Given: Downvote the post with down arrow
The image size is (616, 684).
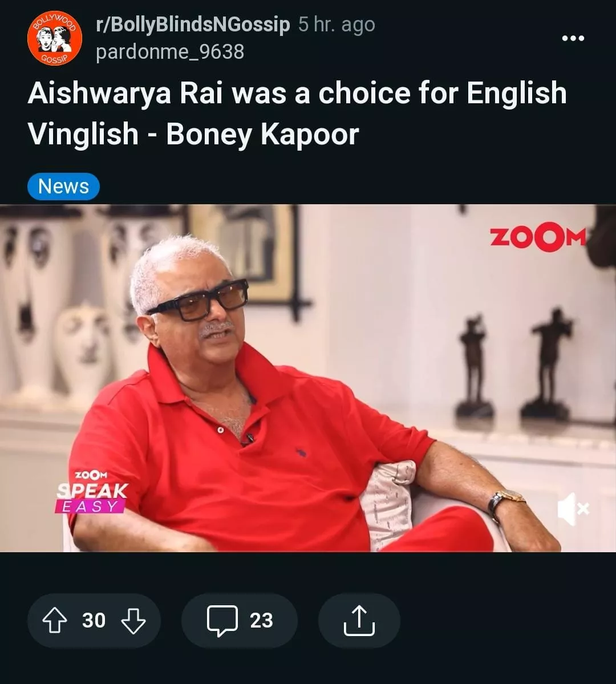Looking at the screenshot, I should (x=133, y=620).
